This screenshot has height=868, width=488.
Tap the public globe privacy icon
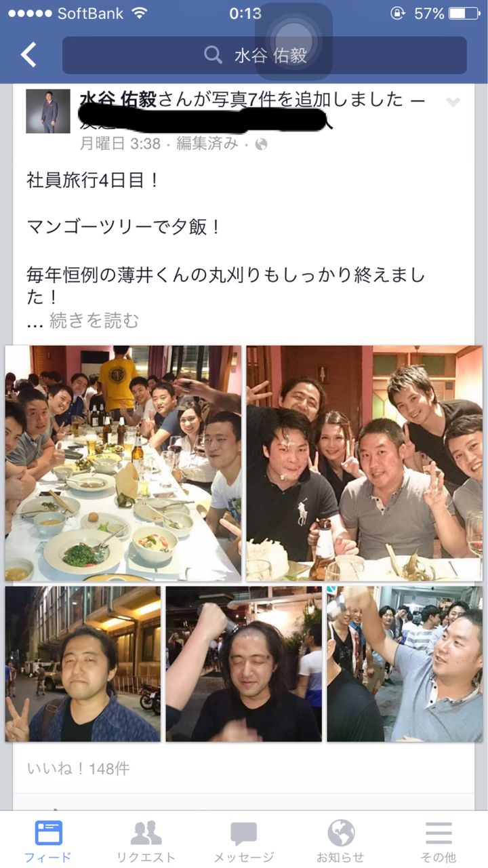tap(262, 144)
